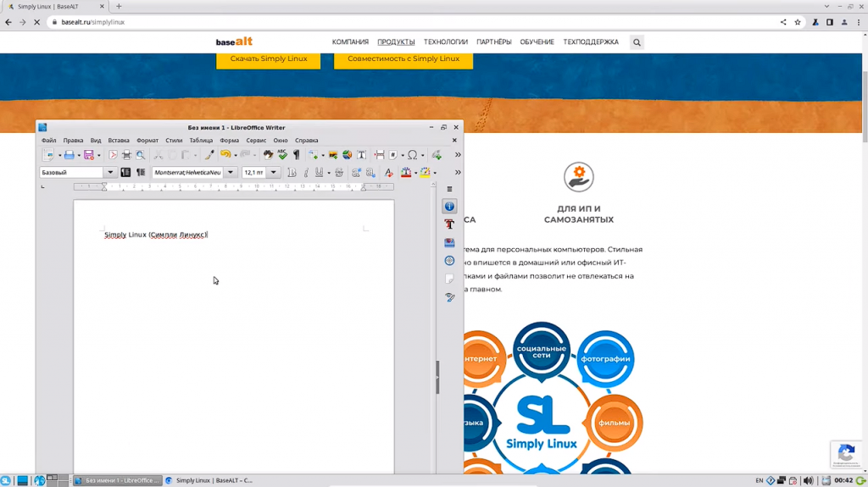
Task: Open sidebar Page deck icon
Action: pos(449,279)
